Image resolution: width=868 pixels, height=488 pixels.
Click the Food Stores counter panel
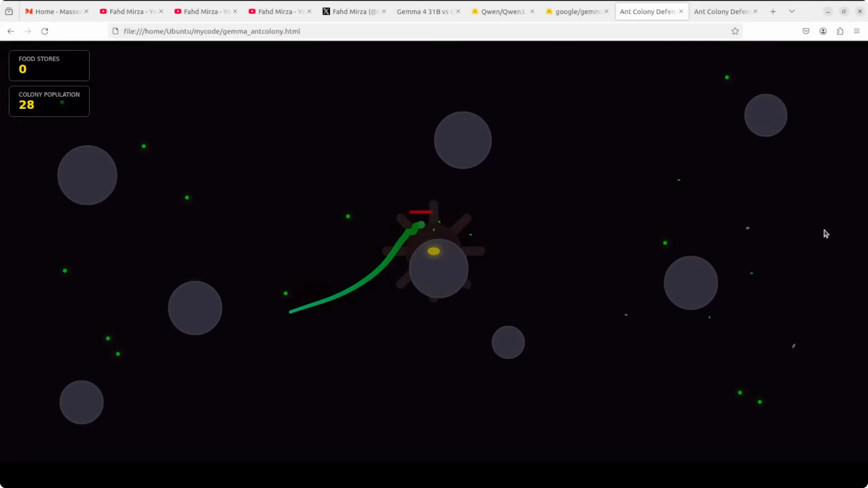pyautogui.click(x=49, y=66)
